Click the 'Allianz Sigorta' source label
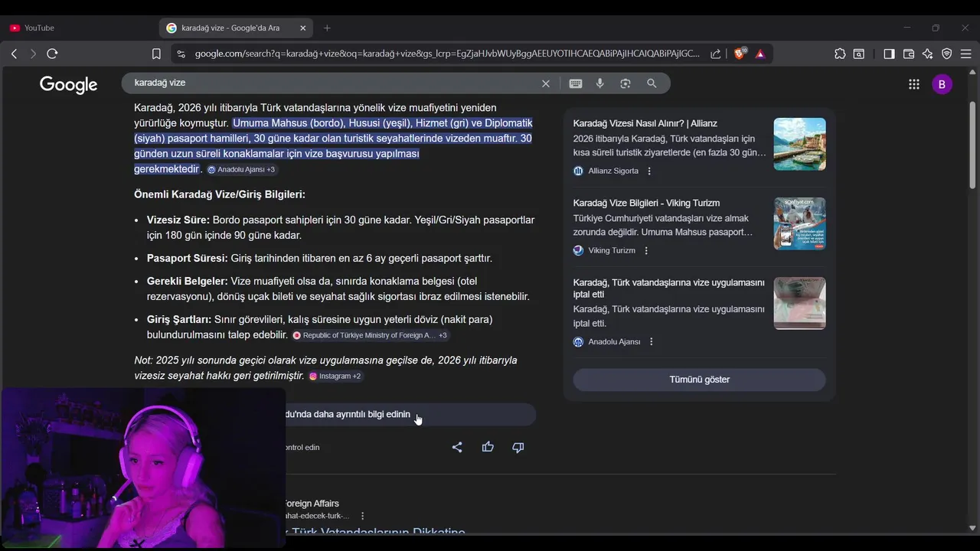The height and width of the screenshot is (551, 980). click(613, 171)
